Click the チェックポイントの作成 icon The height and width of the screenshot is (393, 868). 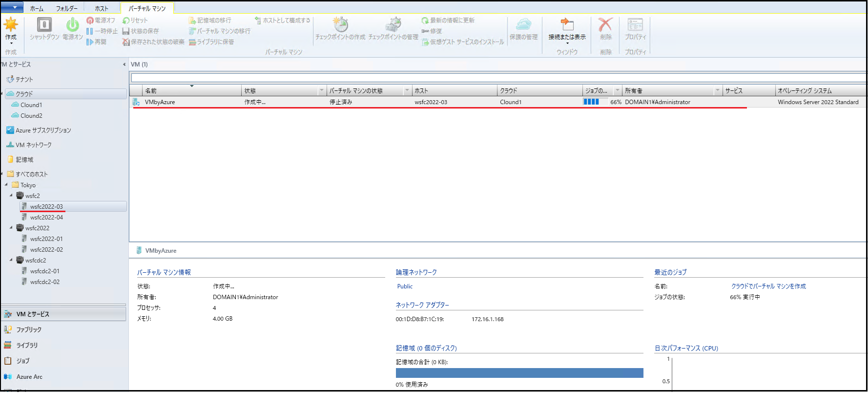[340, 24]
